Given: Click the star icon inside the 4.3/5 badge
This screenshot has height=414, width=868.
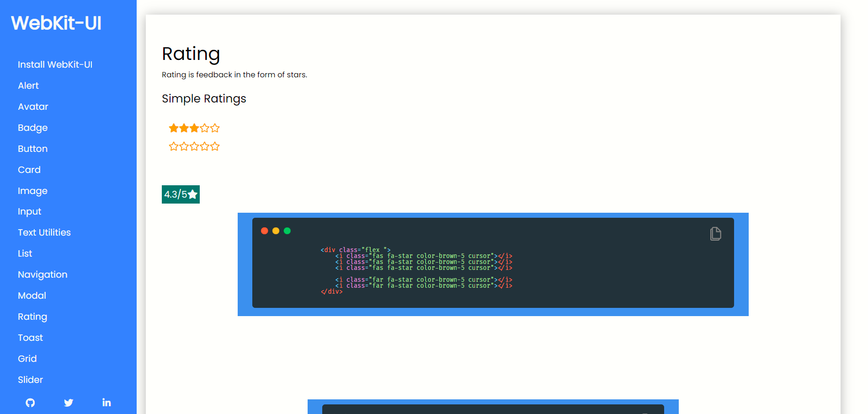Looking at the screenshot, I should coord(192,194).
